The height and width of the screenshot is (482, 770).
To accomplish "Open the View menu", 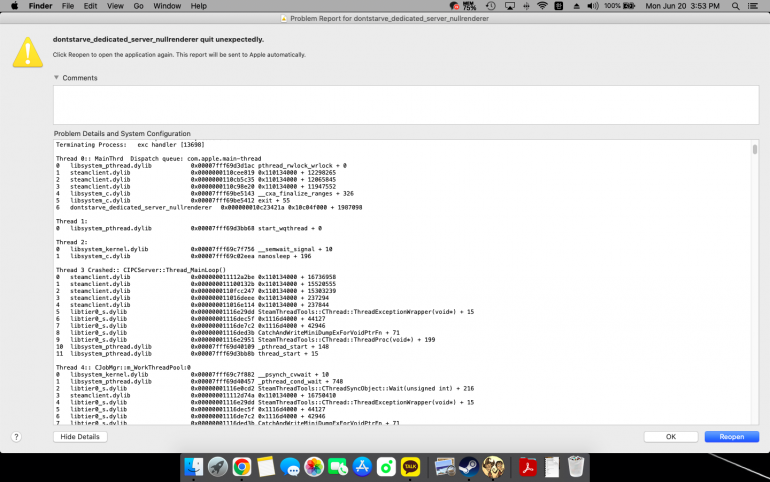I will point(115,6).
